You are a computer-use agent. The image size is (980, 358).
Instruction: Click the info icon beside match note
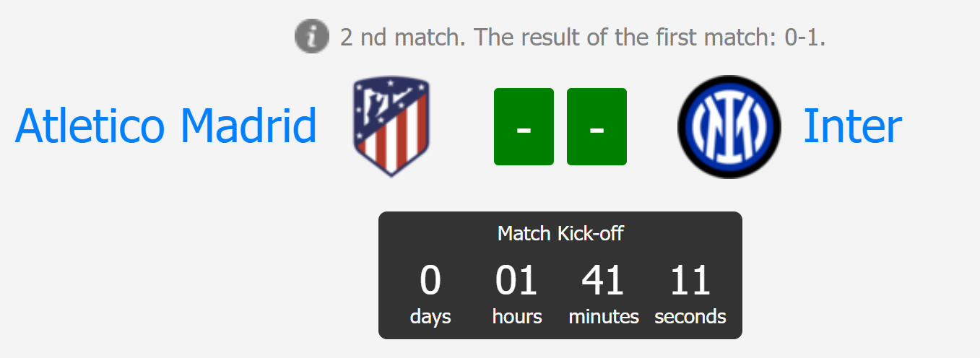tap(312, 36)
